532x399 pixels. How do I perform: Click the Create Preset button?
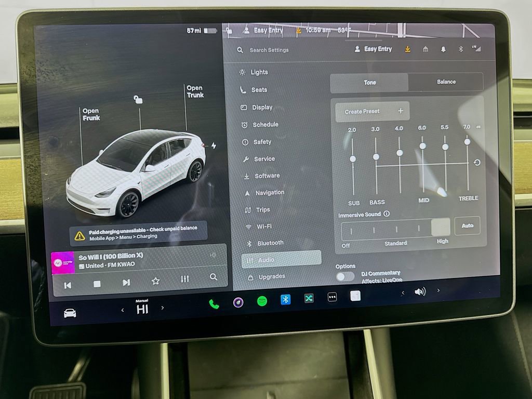371,111
